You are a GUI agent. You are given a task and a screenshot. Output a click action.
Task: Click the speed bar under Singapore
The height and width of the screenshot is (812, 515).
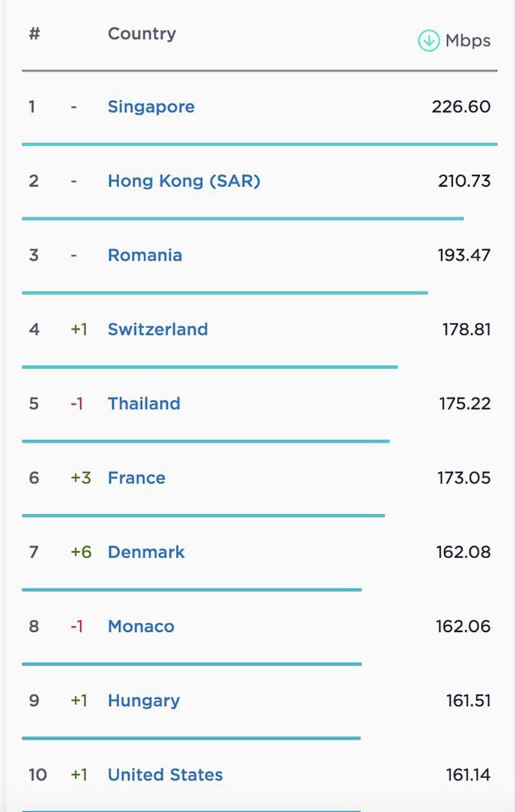(x=259, y=144)
